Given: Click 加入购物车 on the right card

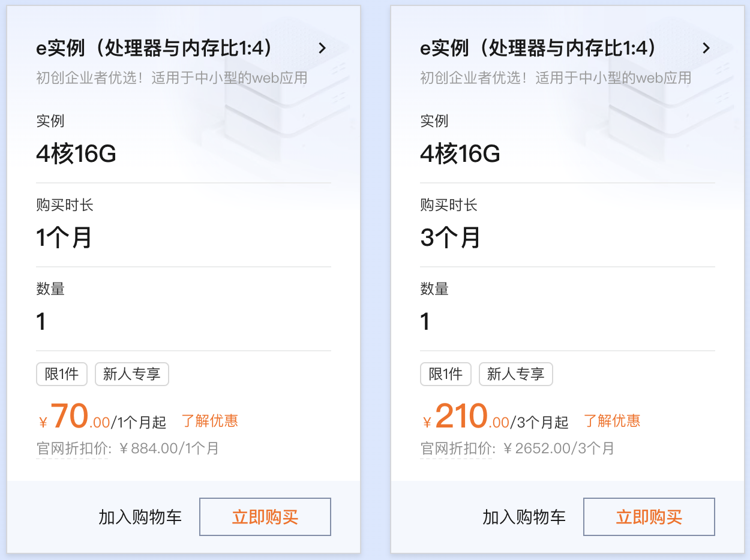Looking at the screenshot, I should click(524, 516).
